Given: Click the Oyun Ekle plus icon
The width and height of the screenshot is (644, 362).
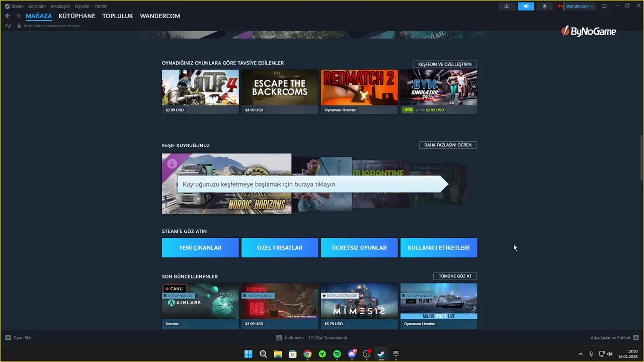Looking at the screenshot, I should [8, 338].
